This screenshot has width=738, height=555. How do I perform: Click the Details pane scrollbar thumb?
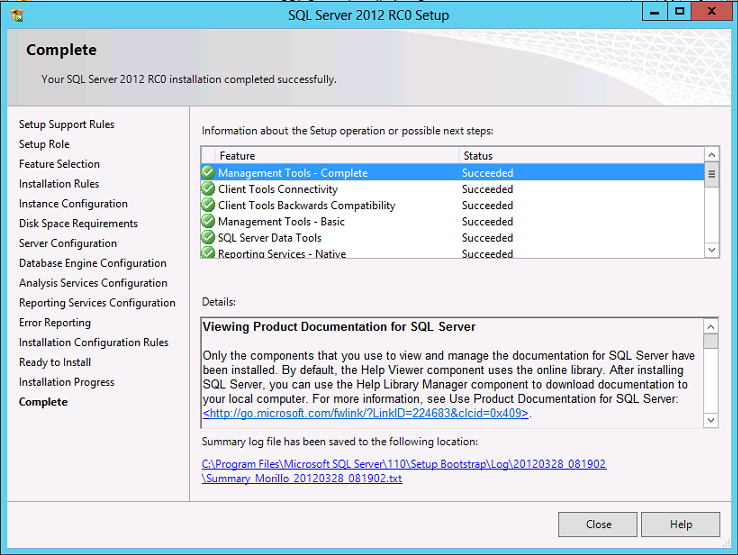(711, 341)
